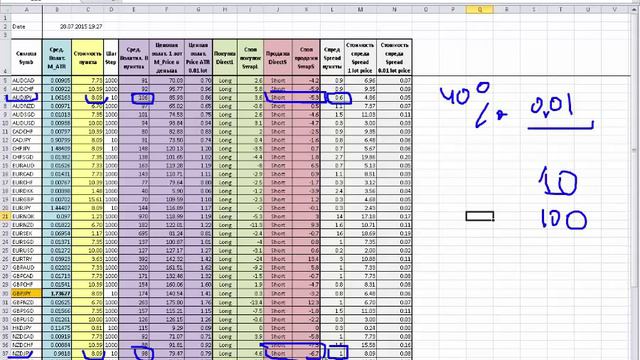640x360 pixels.
Task: Select the AUDUSD symbol cell
Action: [27, 123]
